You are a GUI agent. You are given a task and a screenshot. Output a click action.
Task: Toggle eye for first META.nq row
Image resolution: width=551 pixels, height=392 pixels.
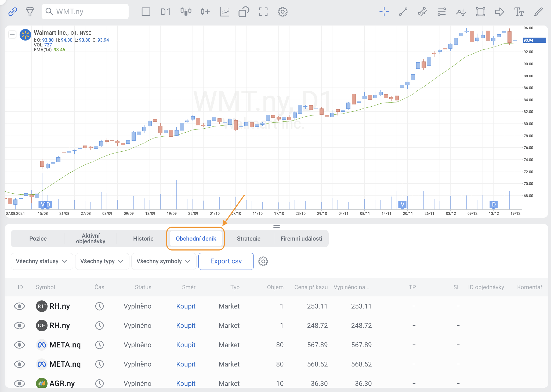tap(19, 345)
